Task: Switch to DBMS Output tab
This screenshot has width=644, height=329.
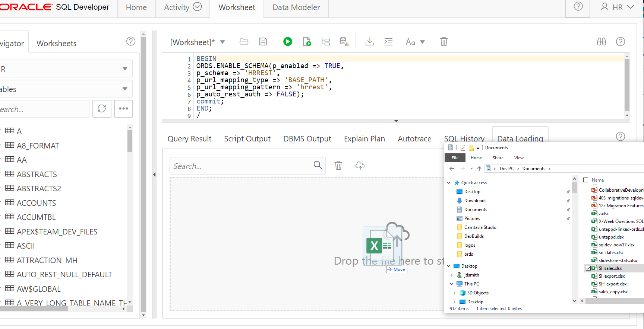Action: tap(307, 139)
